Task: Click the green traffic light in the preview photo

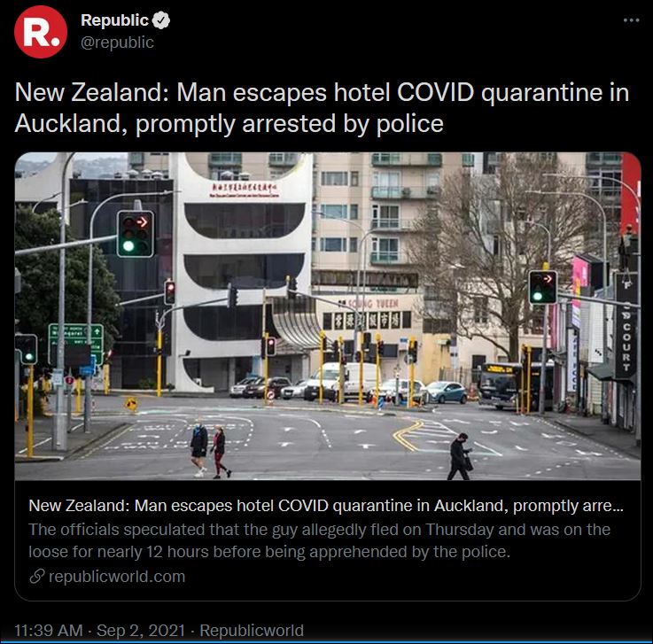Action: point(136,234)
